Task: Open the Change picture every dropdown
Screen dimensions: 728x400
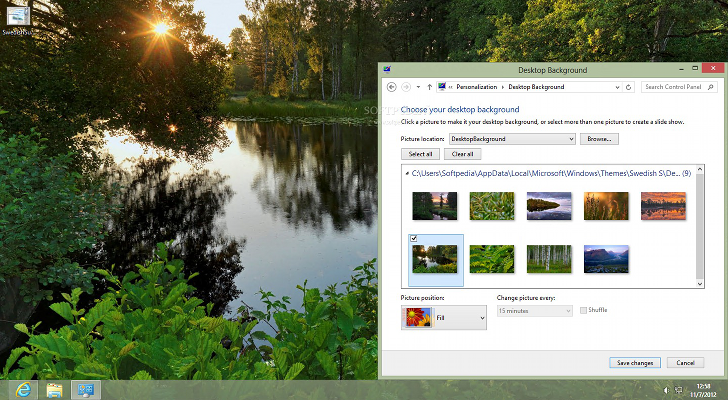Action: click(534, 311)
